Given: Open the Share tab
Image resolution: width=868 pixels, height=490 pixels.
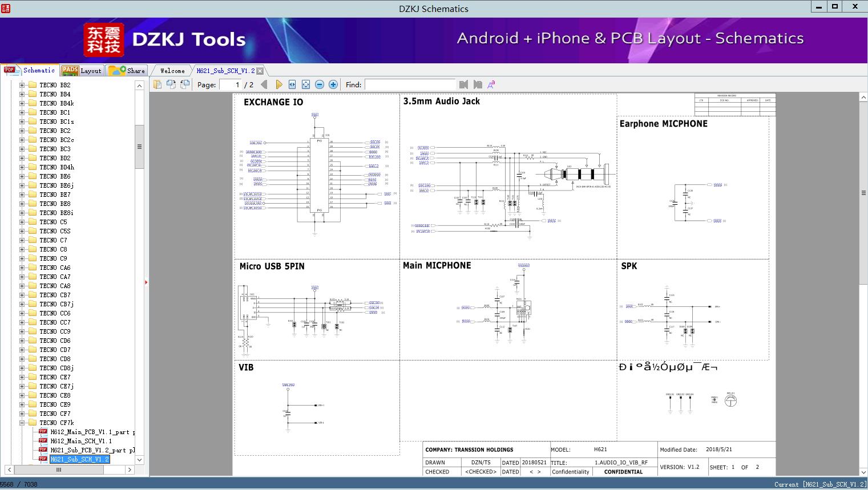Looking at the screenshot, I should click(127, 71).
